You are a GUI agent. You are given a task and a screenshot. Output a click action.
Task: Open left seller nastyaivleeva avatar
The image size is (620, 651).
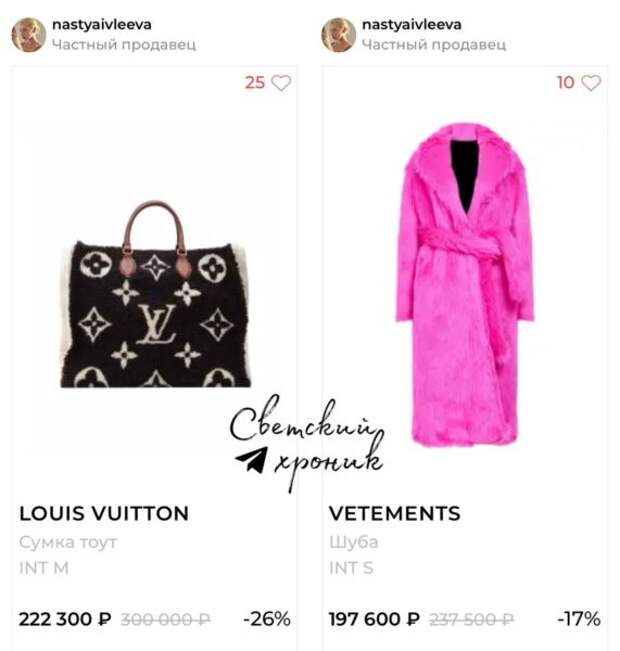(29, 35)
